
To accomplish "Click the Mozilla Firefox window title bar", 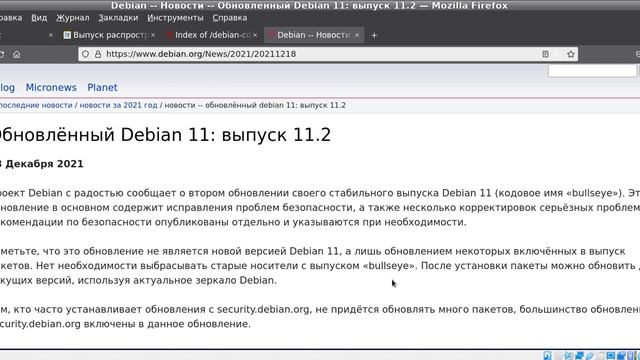I will pos(309,5).
